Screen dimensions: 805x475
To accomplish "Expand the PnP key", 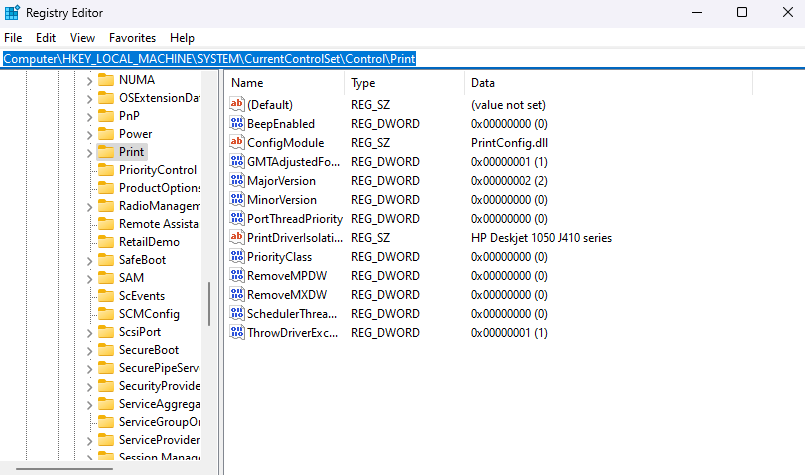I will (x=89, y=117).
